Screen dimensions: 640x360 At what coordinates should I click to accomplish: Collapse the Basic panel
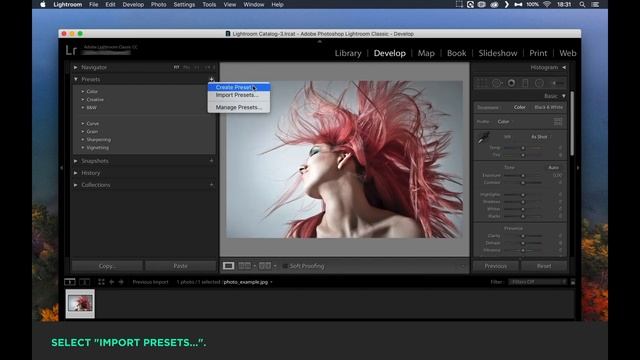tap(564, 96)
